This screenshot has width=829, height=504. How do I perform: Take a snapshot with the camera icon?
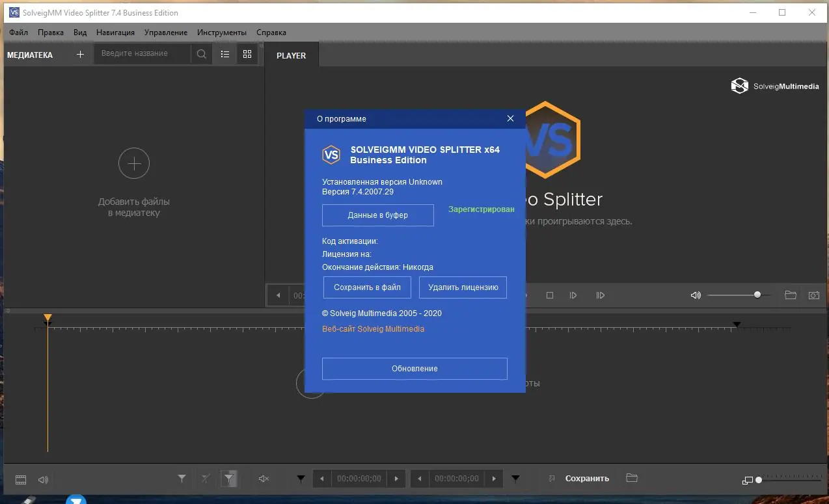click(813, 295)
